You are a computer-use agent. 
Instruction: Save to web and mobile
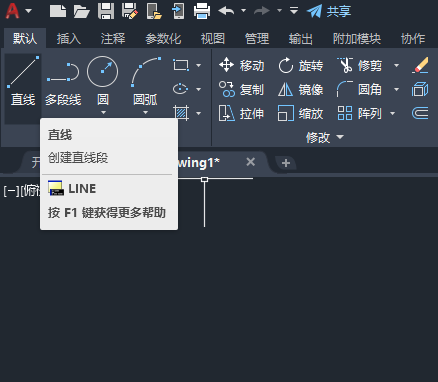pyautogui.click(x=178, y=11)
